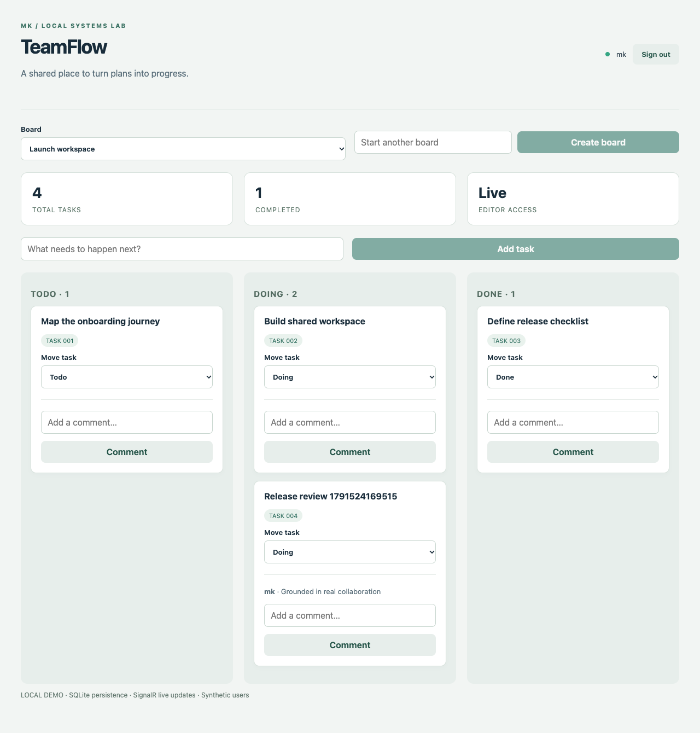Click the TASK 001 badge
Image resolution: width=700 pixels, height=733 pixels.
click(x=60, y=341)
